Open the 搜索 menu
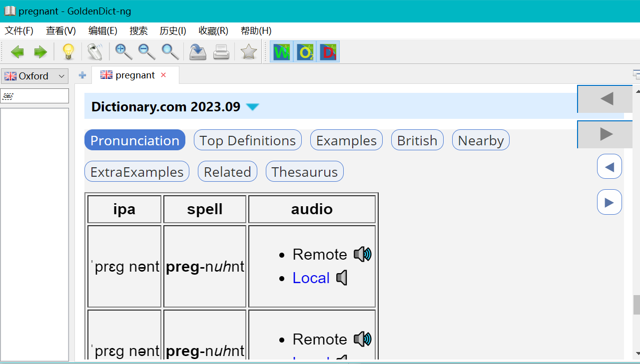This screenshot has width=640, height=364. tap(138, 31)
